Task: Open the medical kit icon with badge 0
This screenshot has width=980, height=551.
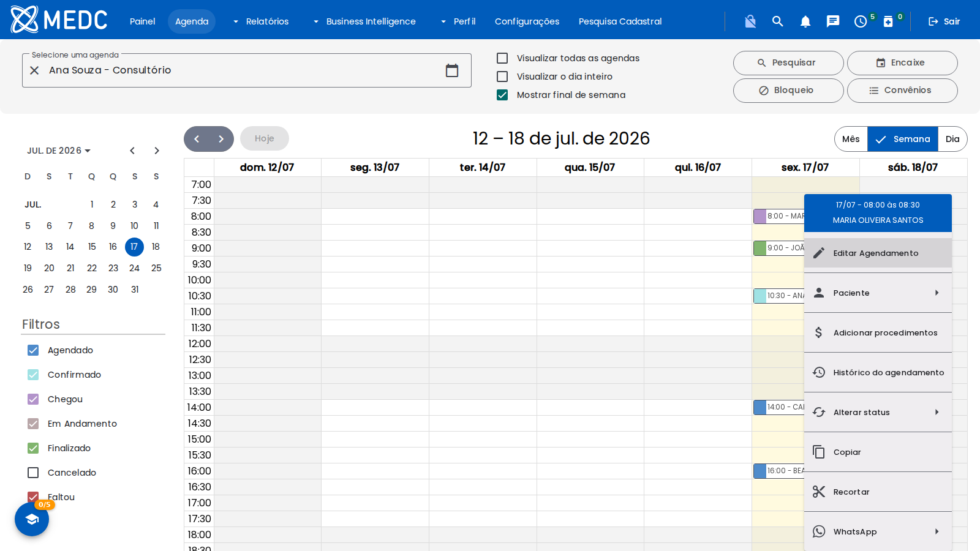Action: 888,21
